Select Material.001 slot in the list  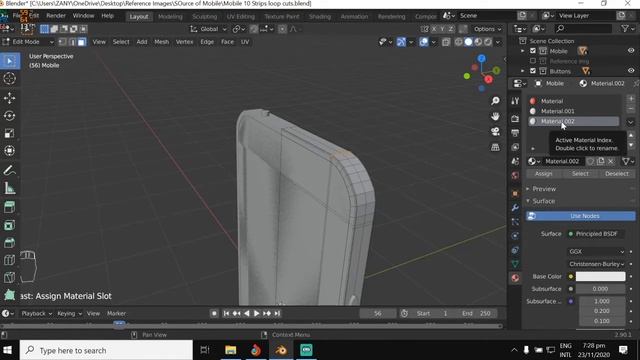pyautogui.click(x=573, y=111)
